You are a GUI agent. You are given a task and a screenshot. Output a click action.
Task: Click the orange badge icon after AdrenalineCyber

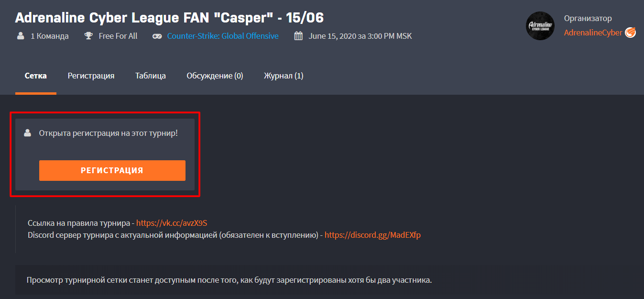pyautogui.click(x=631, y=33)
